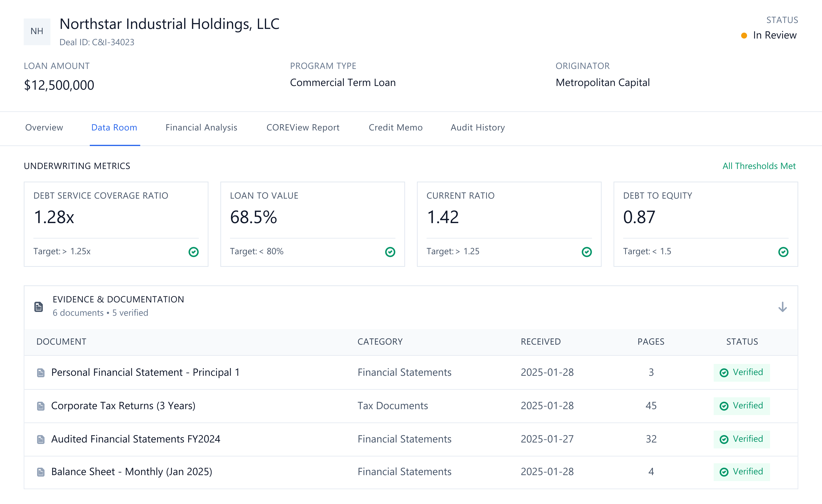The height and width of the screenshot is (504, 822).
Task: Switch to the Financial Analysis tab
Action: coord(201,128)
